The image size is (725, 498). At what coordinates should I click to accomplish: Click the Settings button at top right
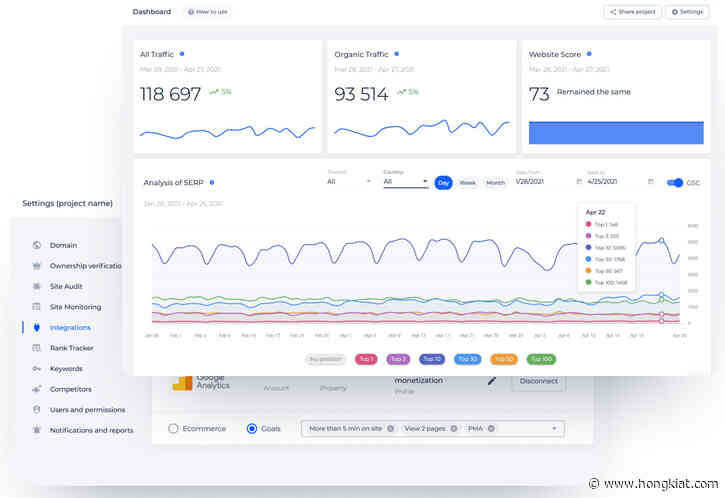tap(687, 12)
